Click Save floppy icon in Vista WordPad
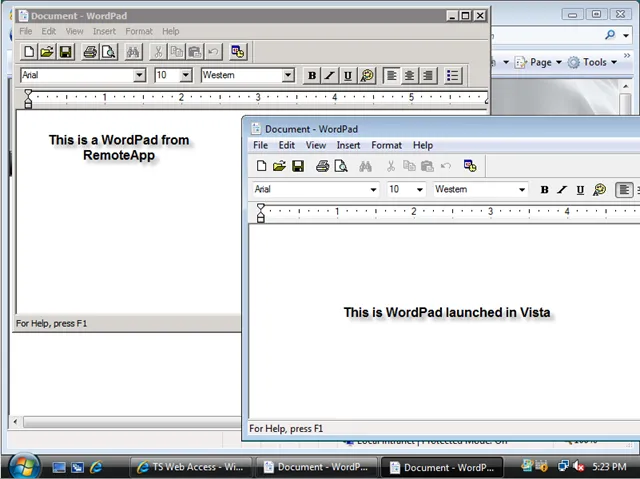The height and width of the screenshot is (479, 640). [298, 166]
